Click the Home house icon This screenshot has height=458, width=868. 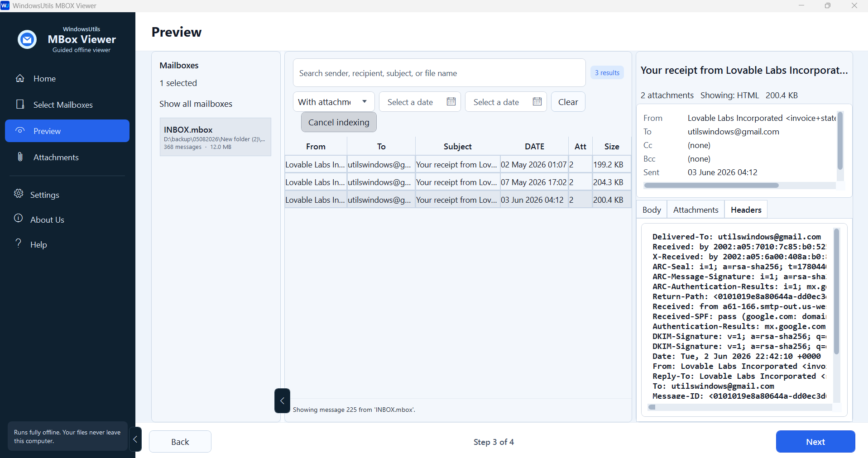pyautogui.click(x=20, y=78)
